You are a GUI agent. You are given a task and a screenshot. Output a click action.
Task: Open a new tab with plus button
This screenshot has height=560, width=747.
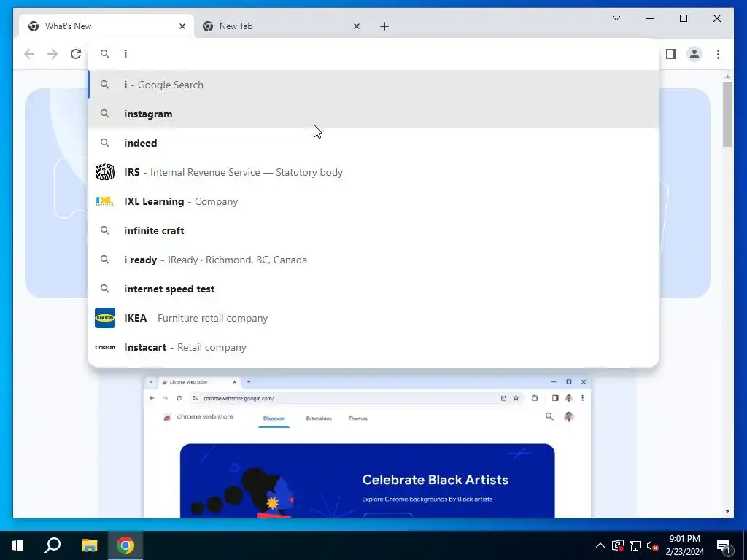pyautogui.click(x=384, y=26)
